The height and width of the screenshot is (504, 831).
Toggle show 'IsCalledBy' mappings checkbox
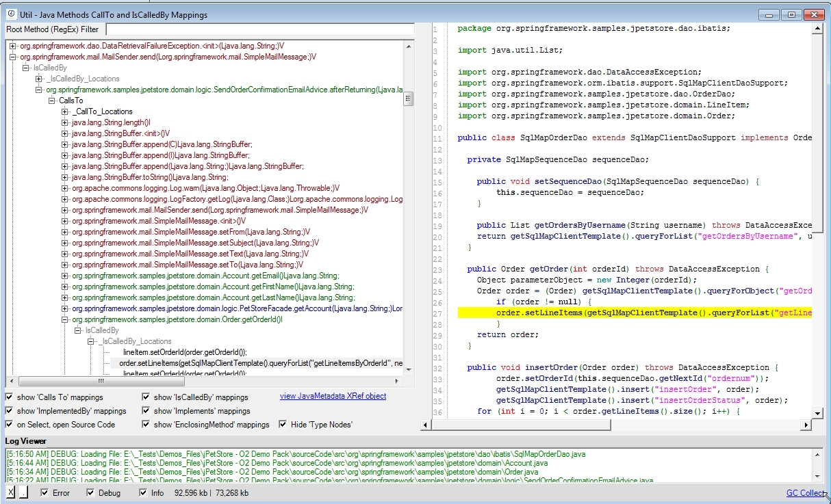click(146, 397)
